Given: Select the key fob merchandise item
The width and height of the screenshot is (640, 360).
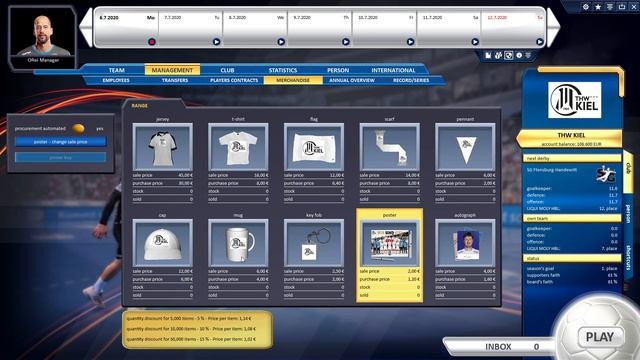Looking at the screenshot, I should click(x=314, y=243).
